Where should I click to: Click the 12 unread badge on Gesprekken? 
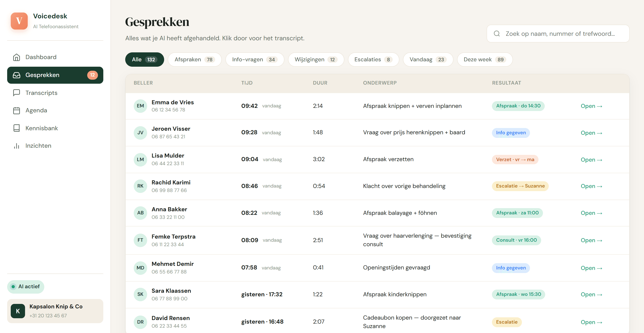tap(93, 75)
